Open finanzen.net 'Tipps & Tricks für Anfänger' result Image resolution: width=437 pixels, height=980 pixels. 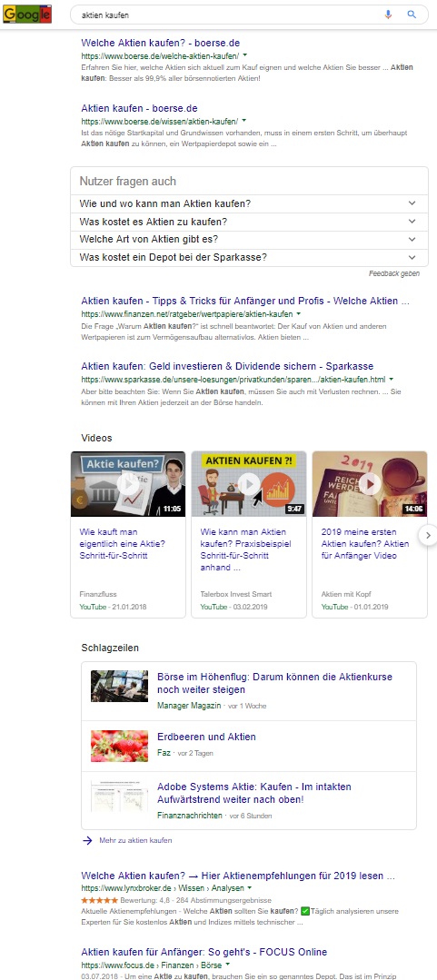245,301
